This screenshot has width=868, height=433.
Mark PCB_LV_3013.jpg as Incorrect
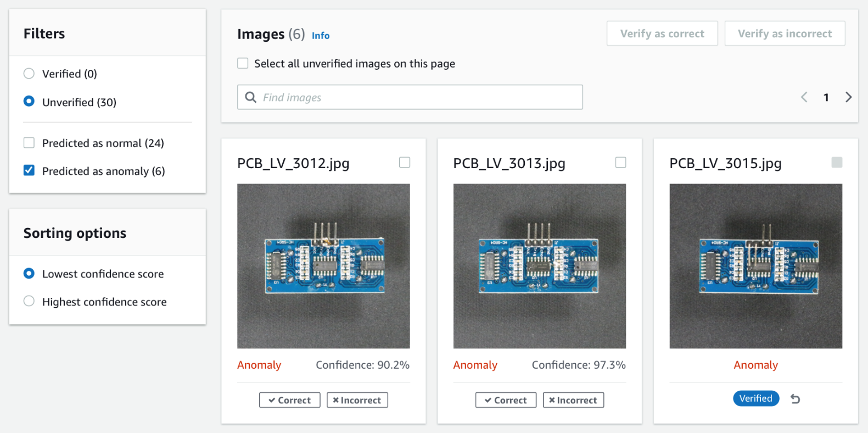573,400
